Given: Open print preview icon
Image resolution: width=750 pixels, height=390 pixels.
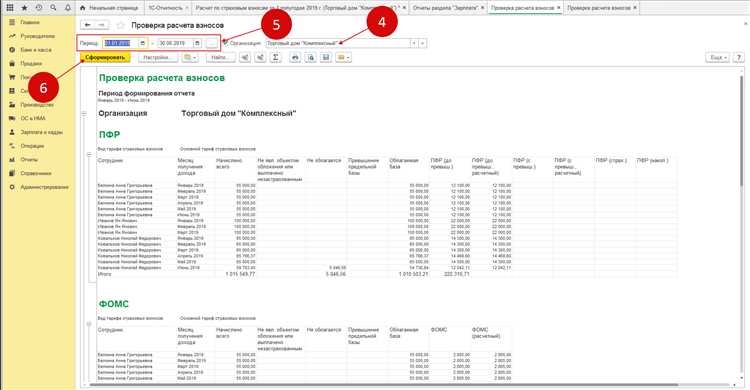Looking at the screenshot, I should (x=311, y=57).
